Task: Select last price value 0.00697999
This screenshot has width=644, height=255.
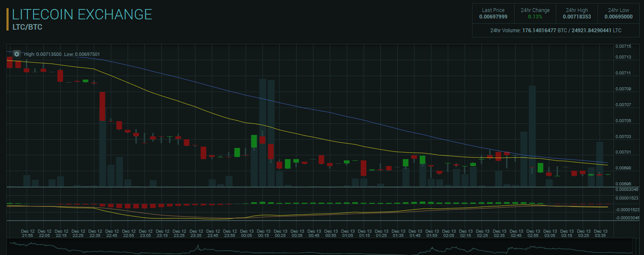Action: (x=493, y=17)
